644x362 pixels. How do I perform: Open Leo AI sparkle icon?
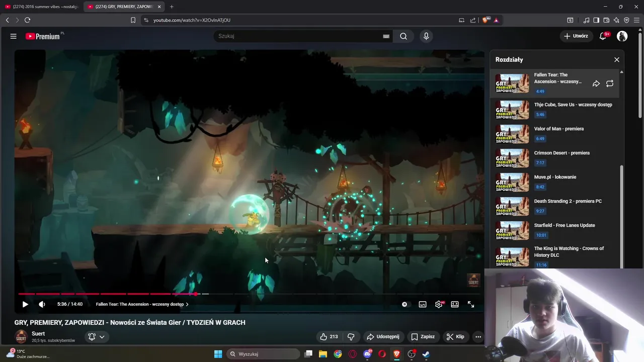point(616,20)
